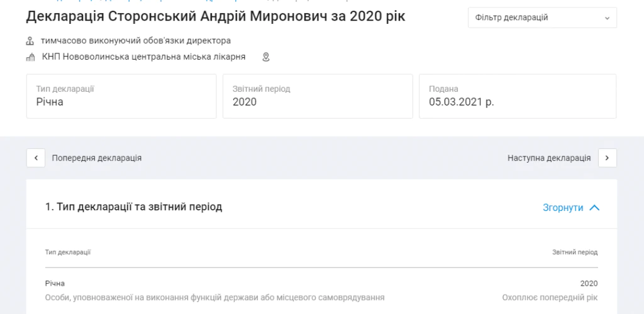This screenshot has width=644, height=314.
Task: Click the map pin icon beside hospital name
Action: [x=266, y=57]
